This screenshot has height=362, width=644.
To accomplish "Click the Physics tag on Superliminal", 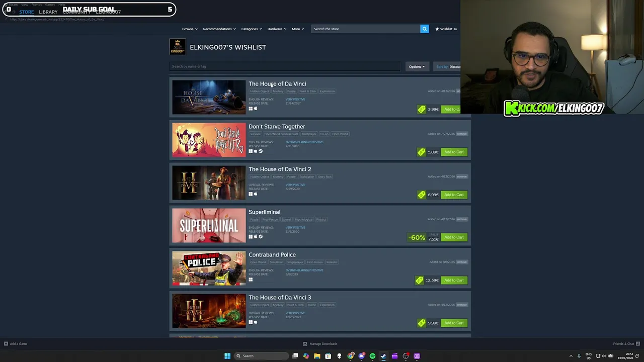I will click(x=321, y=220).
